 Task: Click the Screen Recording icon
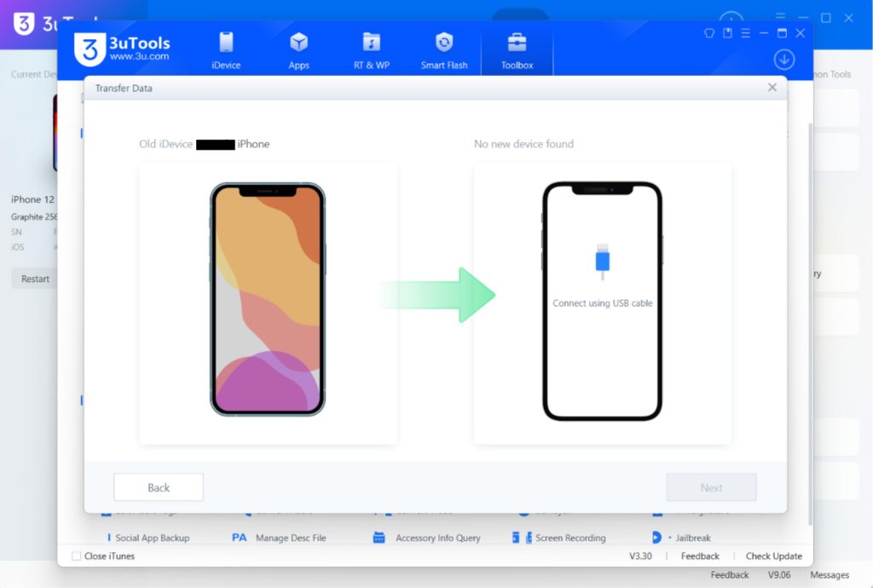[522, 538]
